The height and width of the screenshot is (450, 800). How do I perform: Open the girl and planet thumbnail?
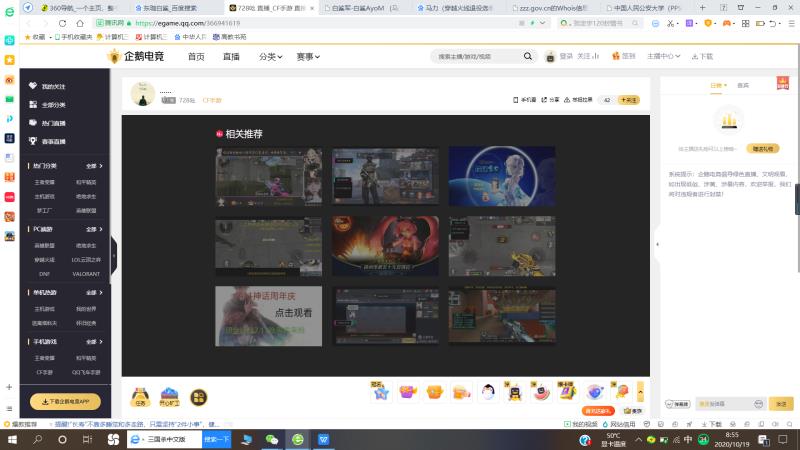point(502,177)
